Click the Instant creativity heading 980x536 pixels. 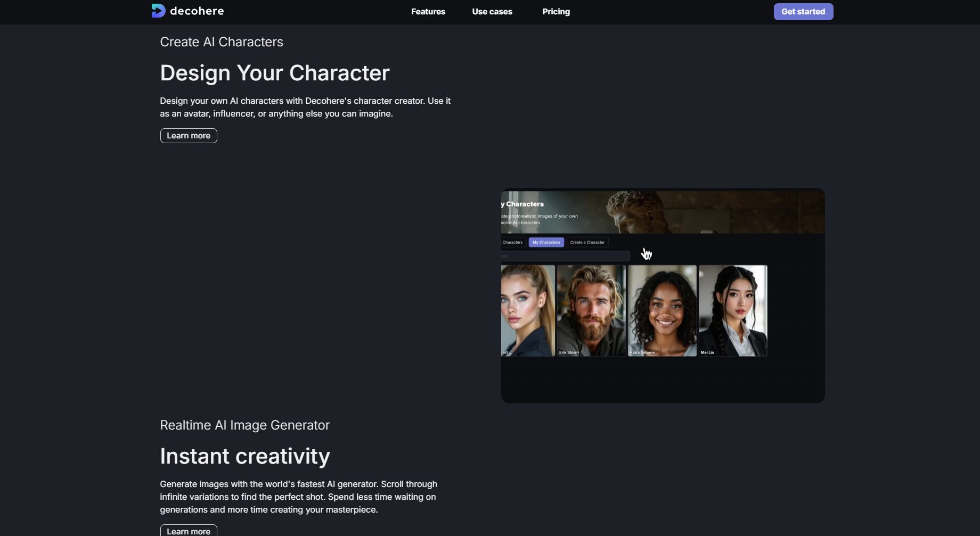(x=245, y=456)
